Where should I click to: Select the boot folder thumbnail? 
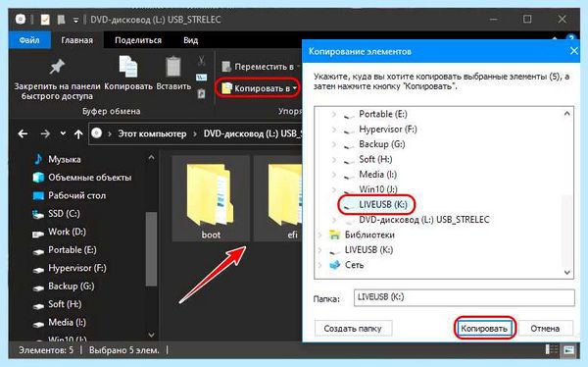(x=211, y=198)
